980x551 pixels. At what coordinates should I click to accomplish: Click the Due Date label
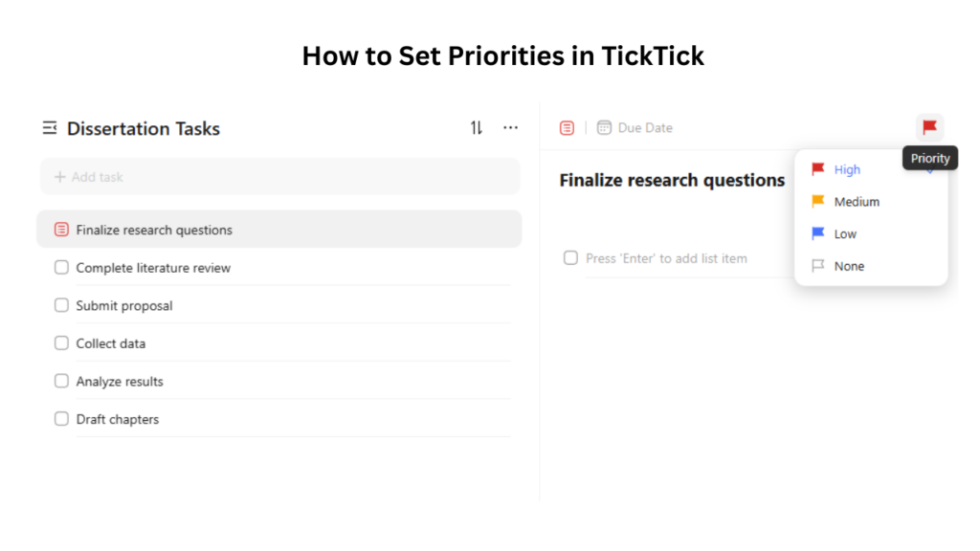pyautogui.click(x=645, y=126)
